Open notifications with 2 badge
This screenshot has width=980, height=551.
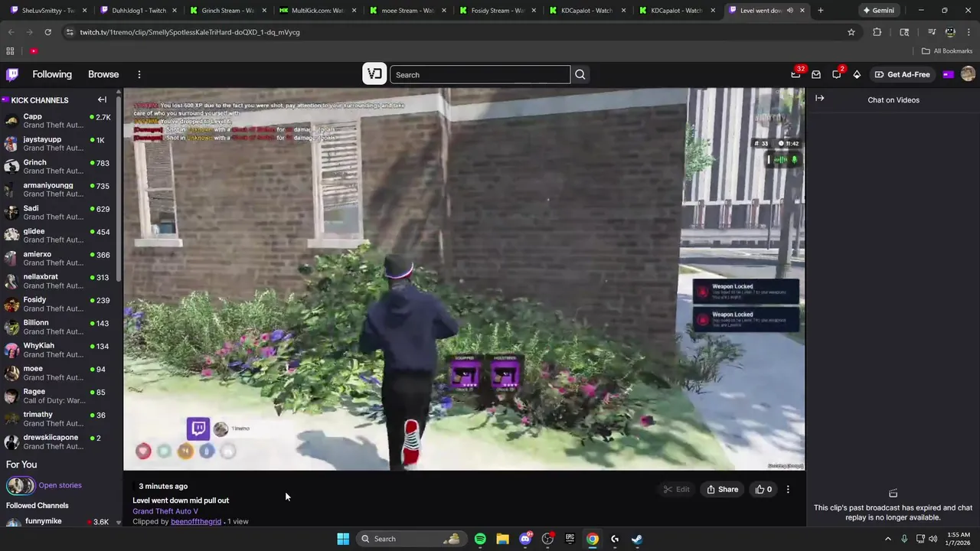click(837, 74)
